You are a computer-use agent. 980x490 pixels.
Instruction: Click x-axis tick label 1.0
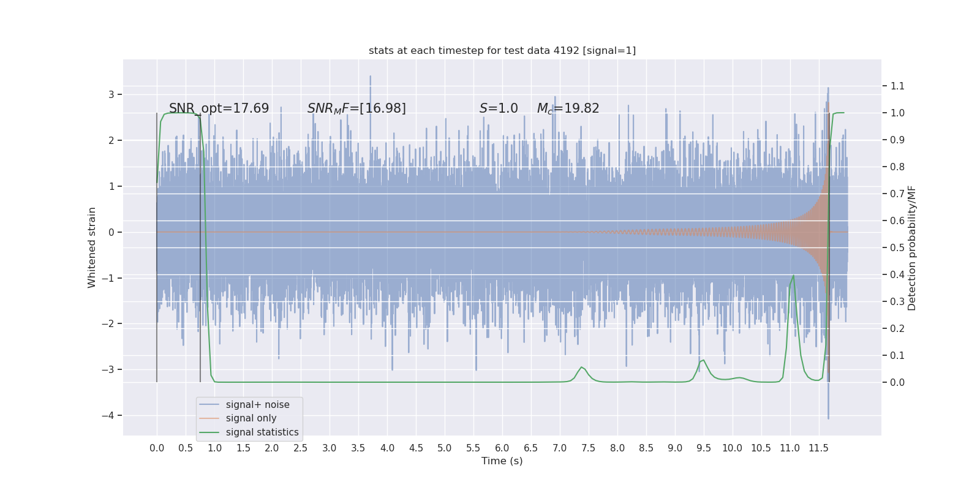(214, 448)
